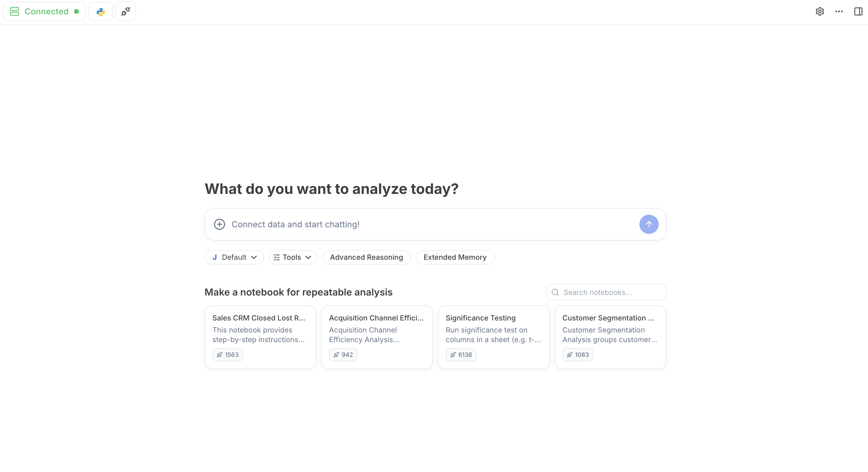The width and height of the screenshot is (868, 472).
Task: Click the three-dot overflow icon
Action: pos(839,11)
